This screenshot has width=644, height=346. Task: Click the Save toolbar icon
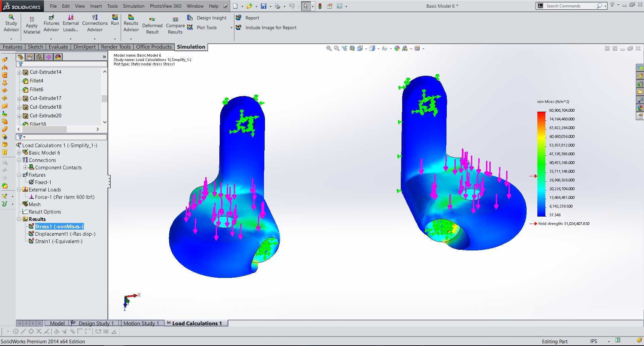(x=264, y=6)
